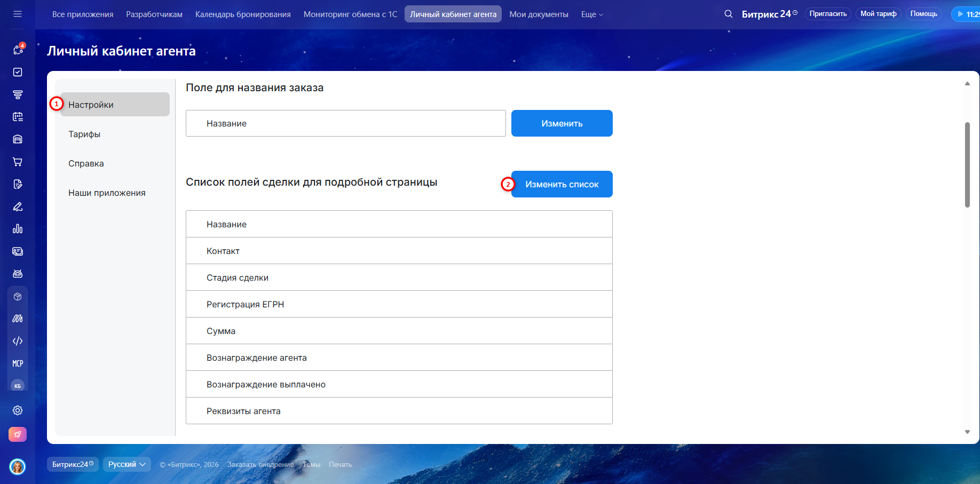Select the Название row in the fields list
Viewport: 980px width, 484px height.
point(399,224)
